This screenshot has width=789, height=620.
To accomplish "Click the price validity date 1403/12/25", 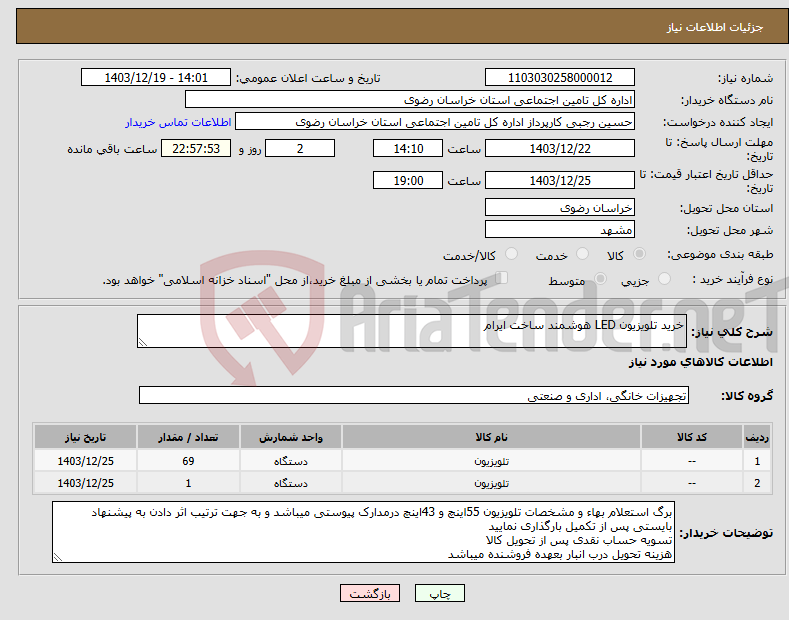I will (x=560, y=180).
